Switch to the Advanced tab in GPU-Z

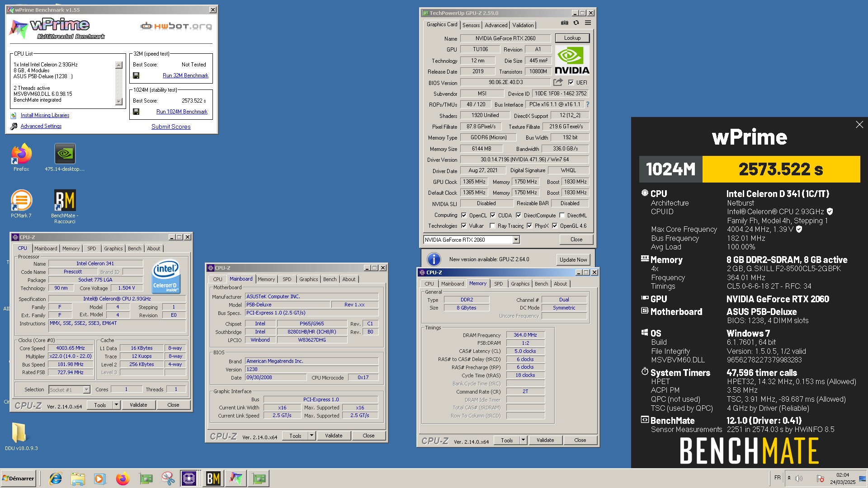pyautogui.click(x=496, y=25)
